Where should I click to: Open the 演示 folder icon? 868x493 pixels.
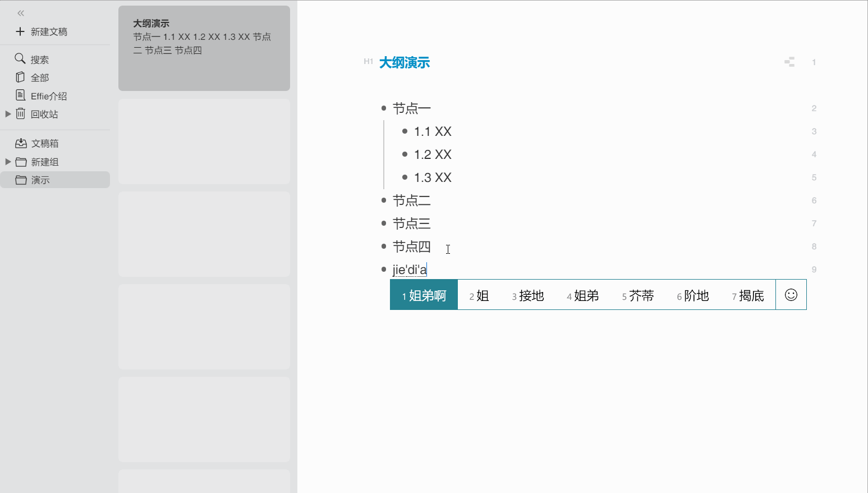(x=21, y=180)
